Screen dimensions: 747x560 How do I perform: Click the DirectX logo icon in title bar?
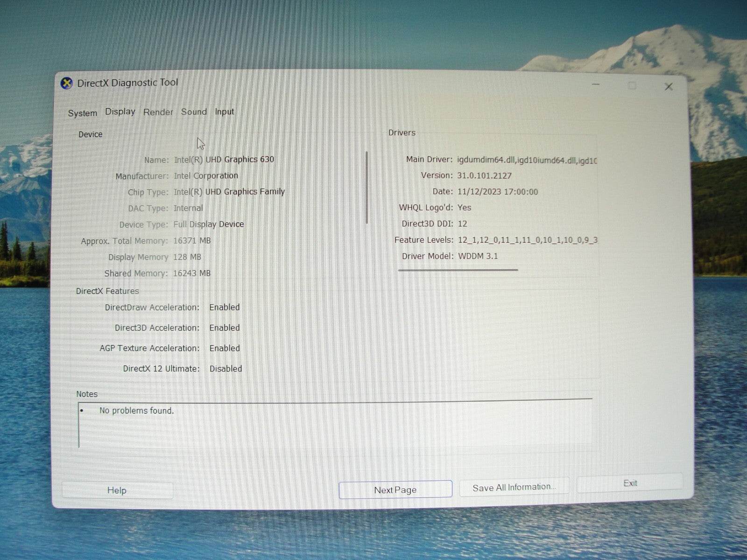67,84
